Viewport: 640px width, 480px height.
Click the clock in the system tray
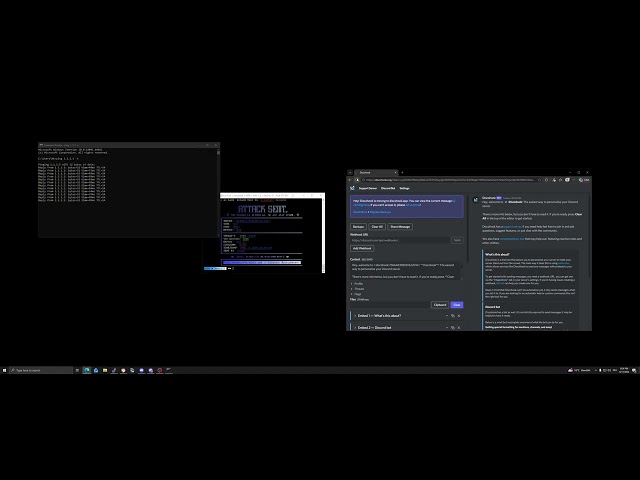click(x=624, y=370)
